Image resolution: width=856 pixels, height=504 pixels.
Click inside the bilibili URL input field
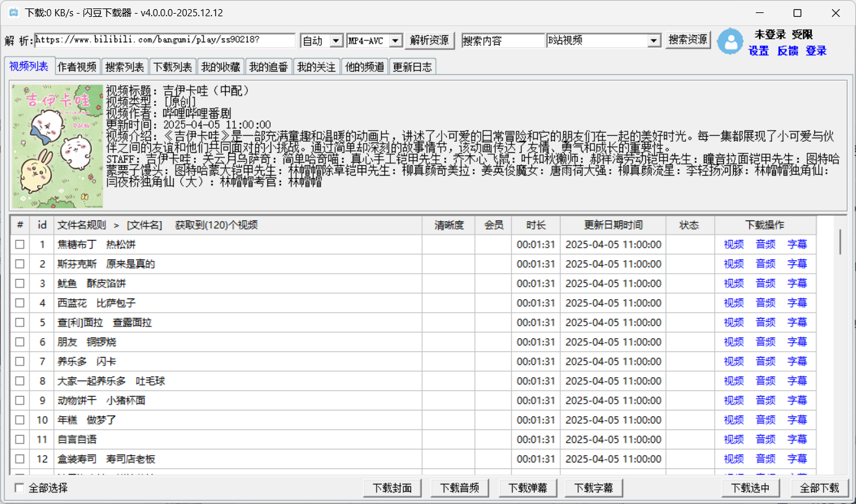pos(163,40)
